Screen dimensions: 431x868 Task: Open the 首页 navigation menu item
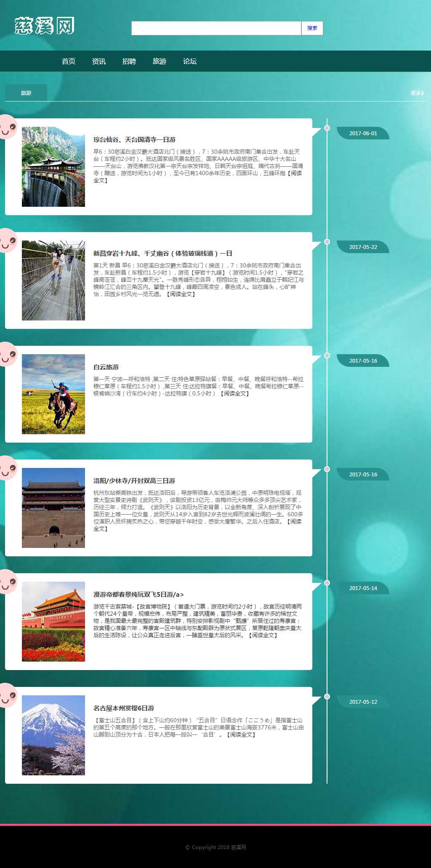[69, 61]
